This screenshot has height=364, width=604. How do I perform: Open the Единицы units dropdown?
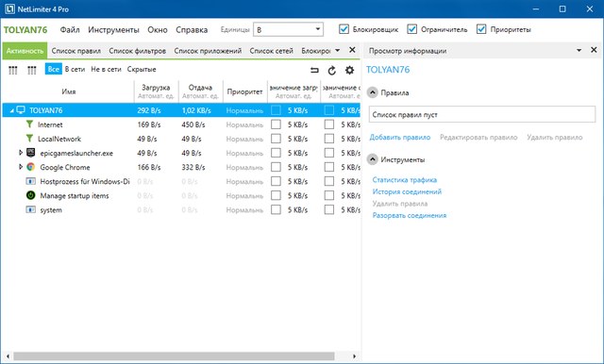coord(288,29)
